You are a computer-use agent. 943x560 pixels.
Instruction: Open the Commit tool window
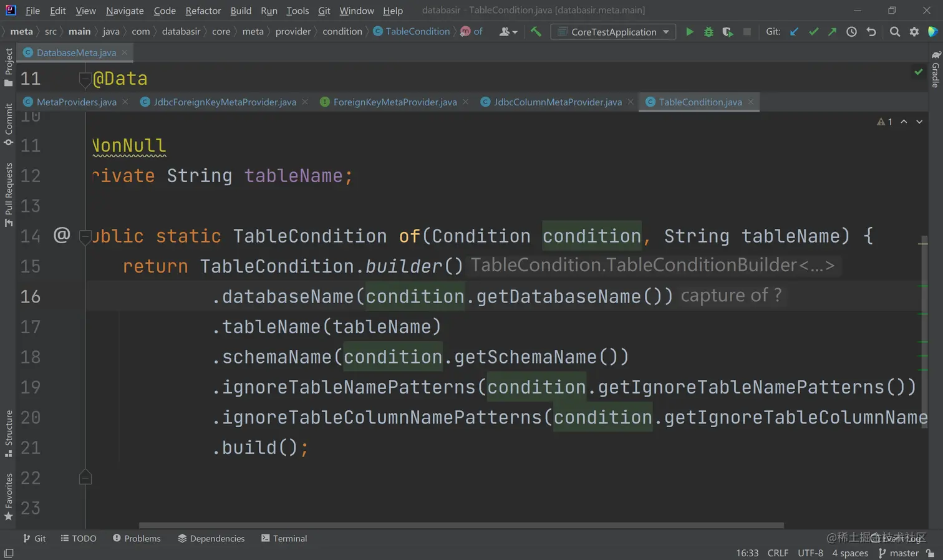click(9, 125)
